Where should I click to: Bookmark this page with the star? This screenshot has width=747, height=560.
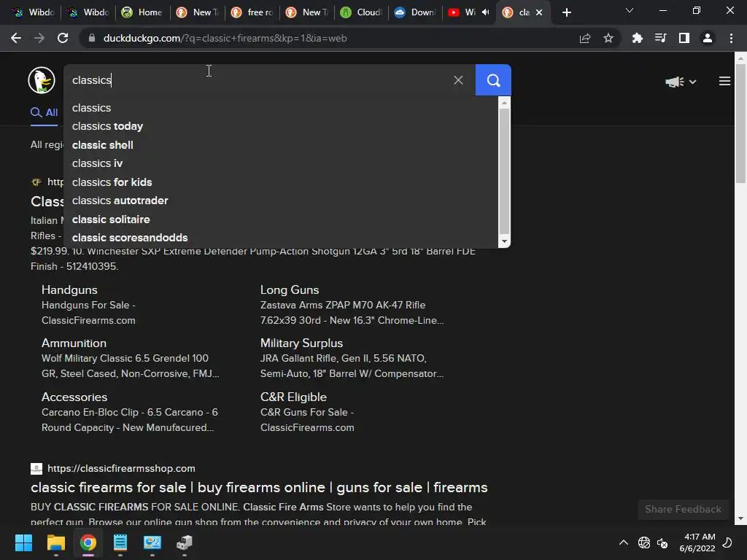point(608,38)
